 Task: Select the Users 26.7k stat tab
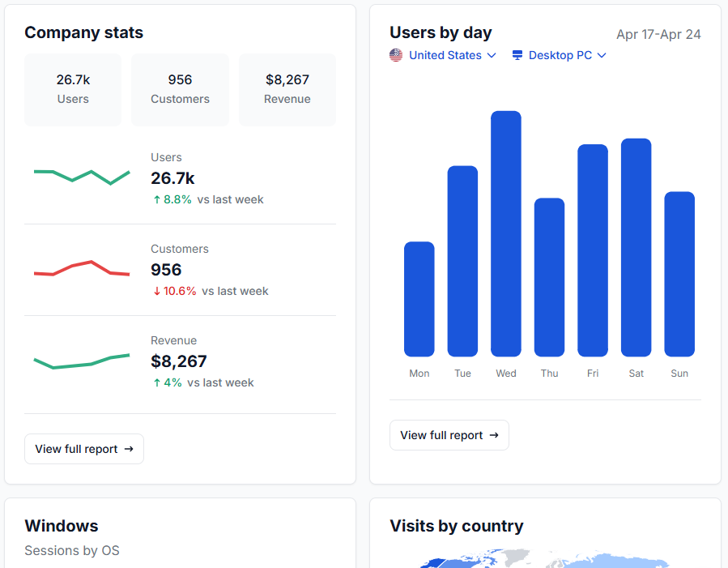(73, 89)
